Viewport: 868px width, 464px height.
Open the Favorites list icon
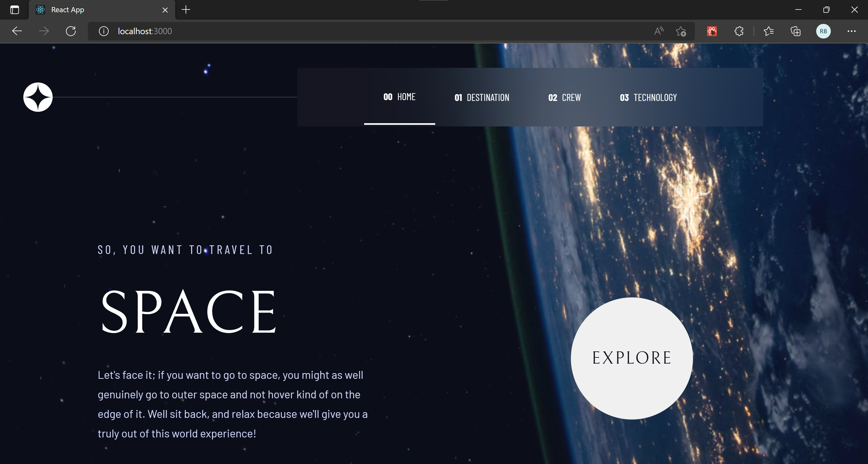(769, 31)
